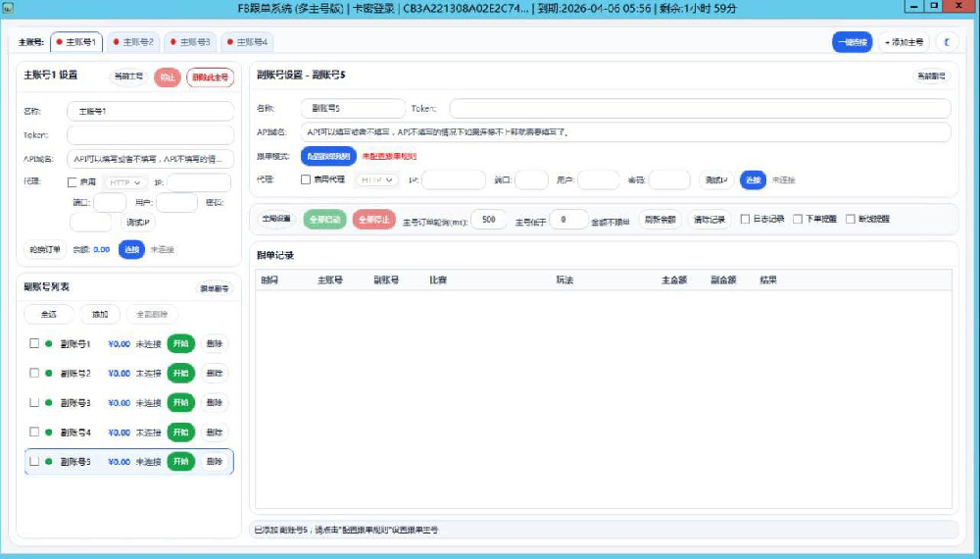Check the checkbox for 副账号4
Image resolution: width=980 pixels, height=559 pixels.
[34, 432]
